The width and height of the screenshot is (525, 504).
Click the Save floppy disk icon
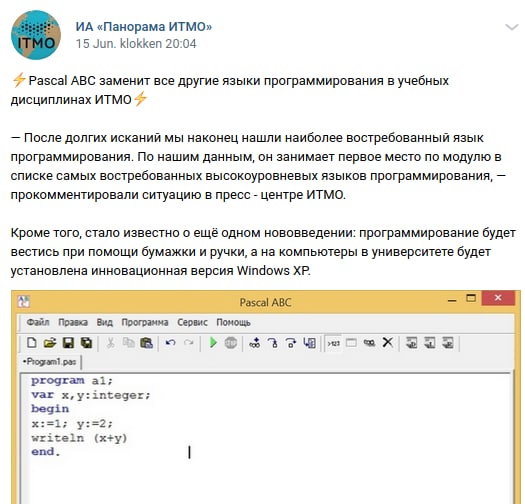pos(68,343)
